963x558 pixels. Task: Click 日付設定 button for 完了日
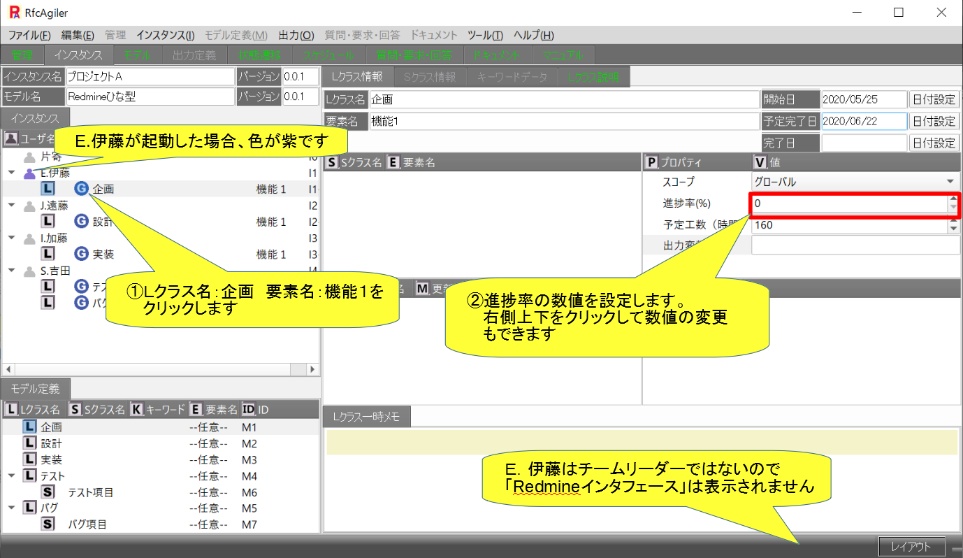(x=934, y=143)
